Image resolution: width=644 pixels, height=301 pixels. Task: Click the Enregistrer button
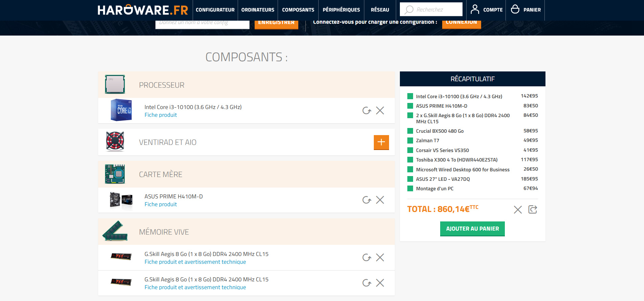[276, 24]
